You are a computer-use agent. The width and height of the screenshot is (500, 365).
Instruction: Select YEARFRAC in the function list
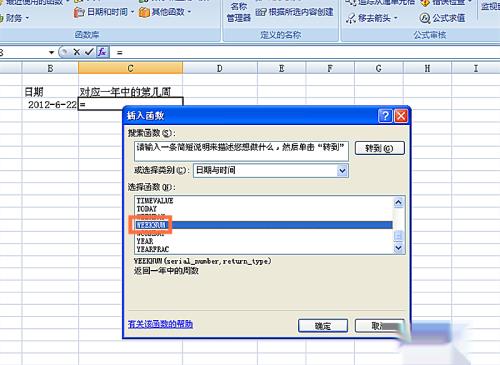pyautogui.click(x=264, y=249)
